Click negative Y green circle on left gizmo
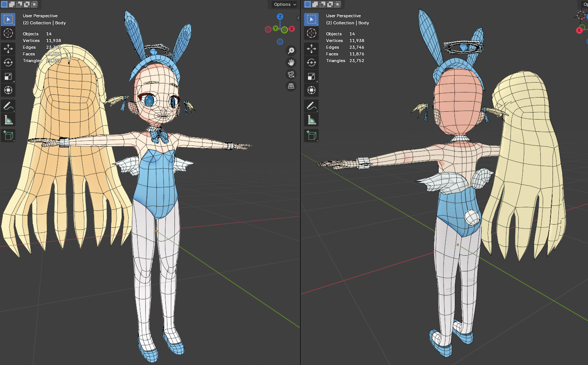Image resolution: width=588 pixels, height=365 pixels. (x=284, y=30)
